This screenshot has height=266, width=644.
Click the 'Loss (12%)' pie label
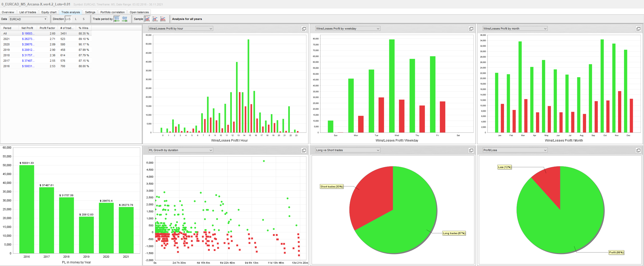pos(505,167)
